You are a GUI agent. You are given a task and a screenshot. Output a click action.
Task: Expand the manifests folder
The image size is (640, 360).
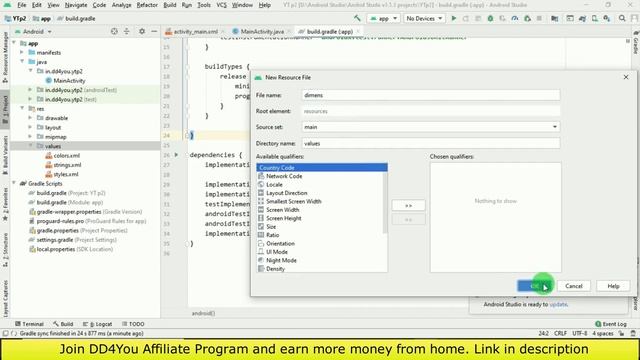(x=22, y=52)
